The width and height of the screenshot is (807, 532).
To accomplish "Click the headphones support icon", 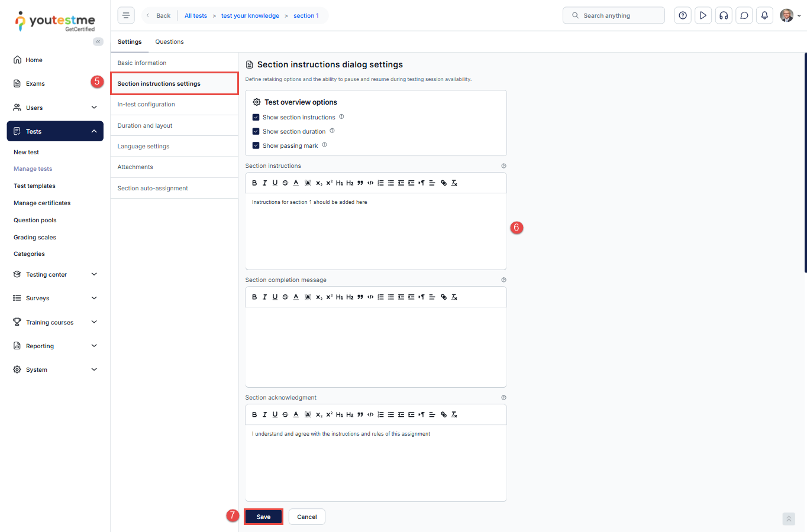I will [724, 15].
